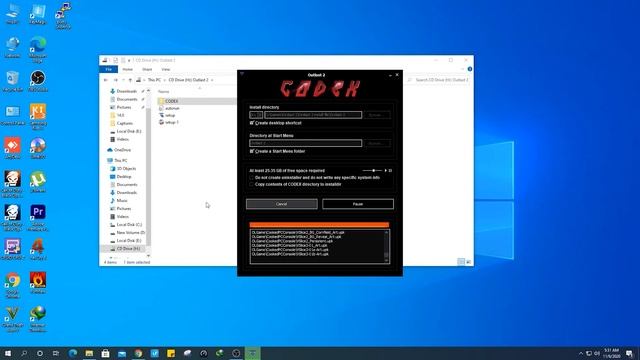Toggle Create a Start Menu folder checkbox

252,151
